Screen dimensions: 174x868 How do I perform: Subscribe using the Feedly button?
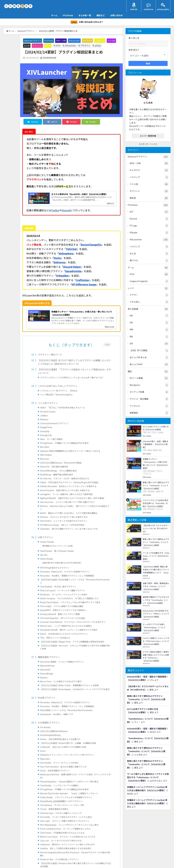(90, 122)
